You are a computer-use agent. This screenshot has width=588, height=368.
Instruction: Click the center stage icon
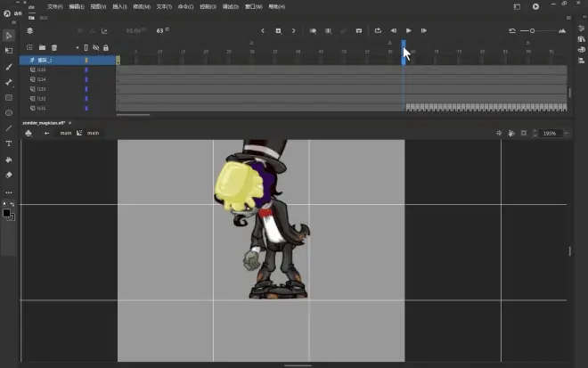coord(499,133)
